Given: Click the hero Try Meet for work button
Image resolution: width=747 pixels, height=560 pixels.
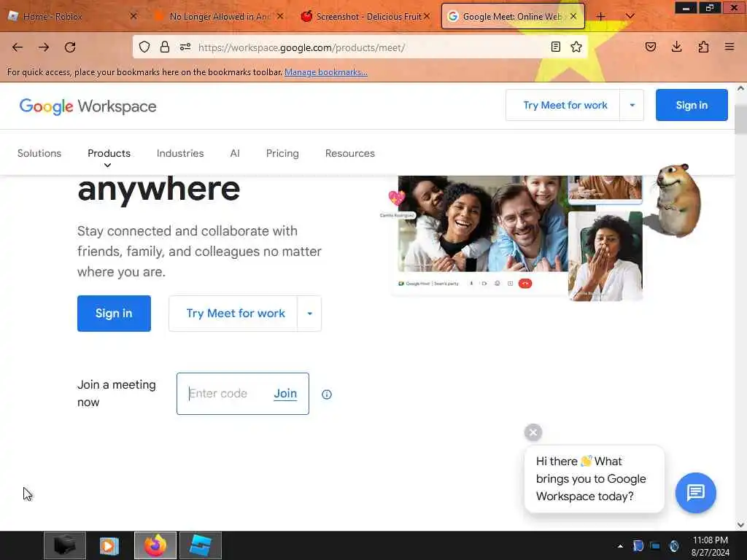Looking at the screenshot, I should click(233, 314).
